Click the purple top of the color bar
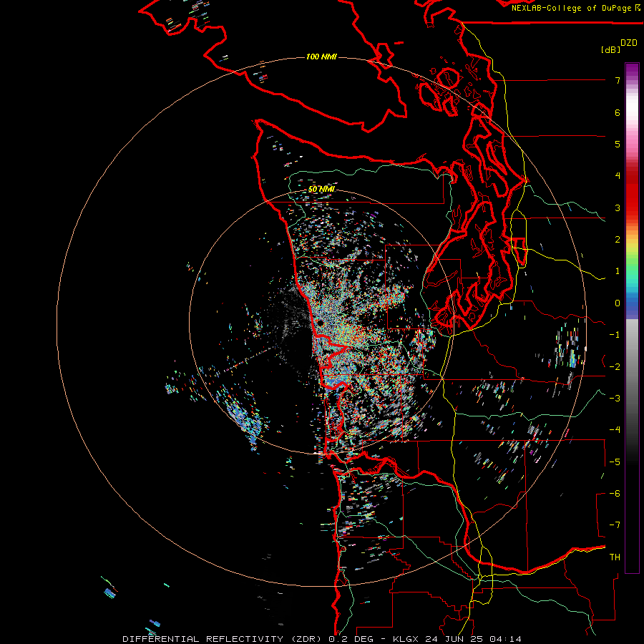Viewport: 644px width, 644px height. (632, 70)
